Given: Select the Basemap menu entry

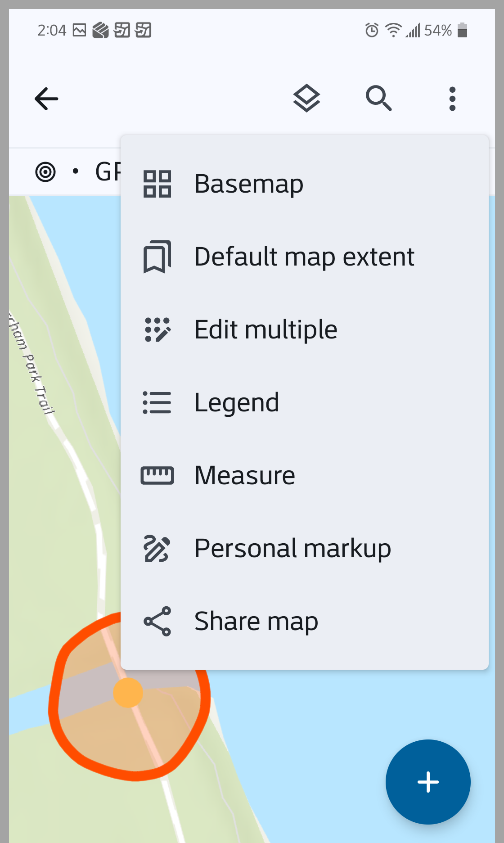Looking at the screenshot, I should click(249, 184).
